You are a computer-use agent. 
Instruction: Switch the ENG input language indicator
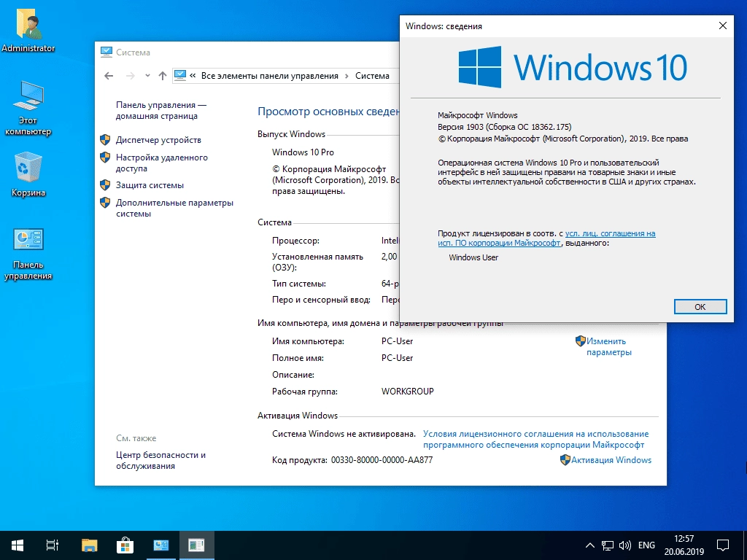click(x=646, y=545)
